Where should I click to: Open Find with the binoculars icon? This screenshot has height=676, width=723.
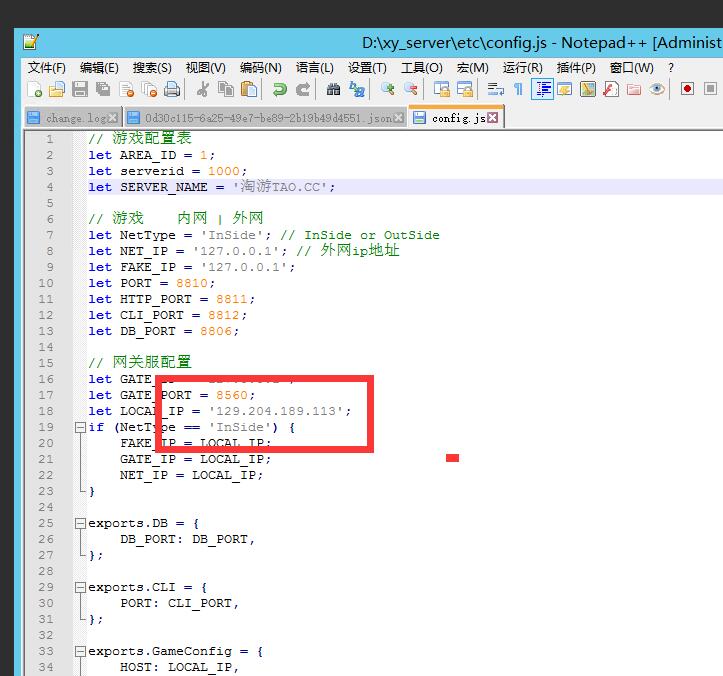[x=334, y=89]
